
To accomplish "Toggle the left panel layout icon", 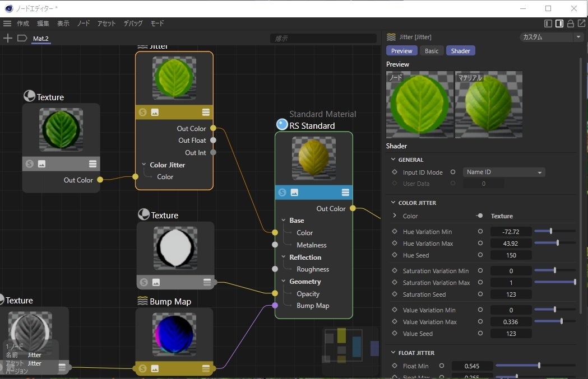I will click(x=548, y=24).
